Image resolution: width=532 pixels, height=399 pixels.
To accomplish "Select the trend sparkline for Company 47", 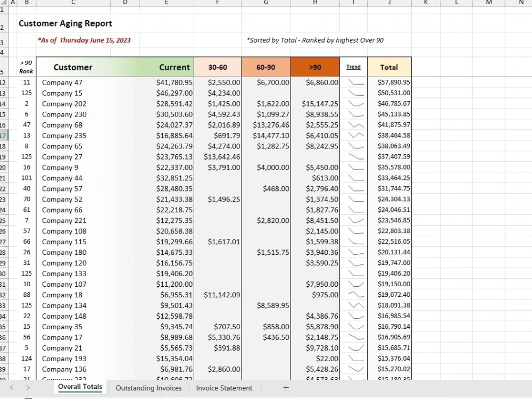I will coord(354,82).
